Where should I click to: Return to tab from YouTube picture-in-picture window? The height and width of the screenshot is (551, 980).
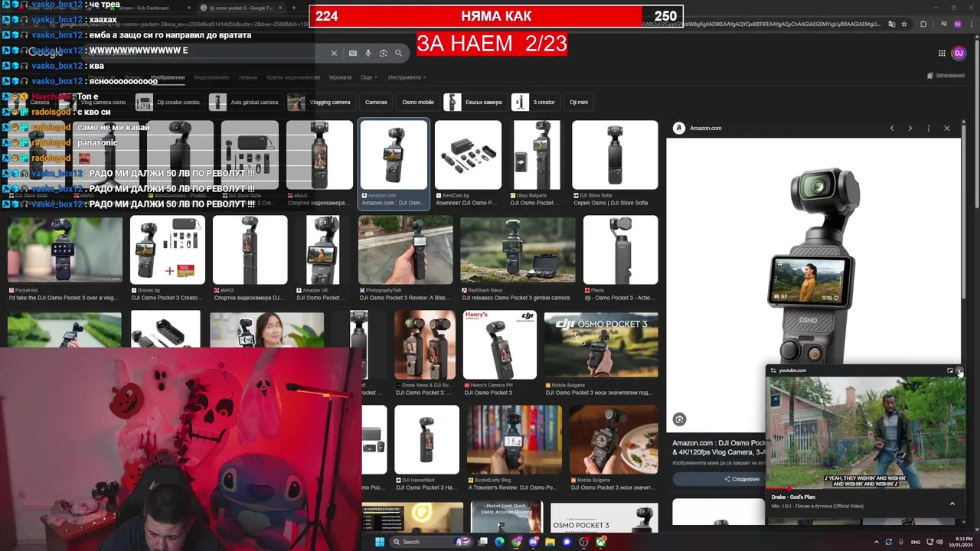pyautogui.click(x=950, y=370)
